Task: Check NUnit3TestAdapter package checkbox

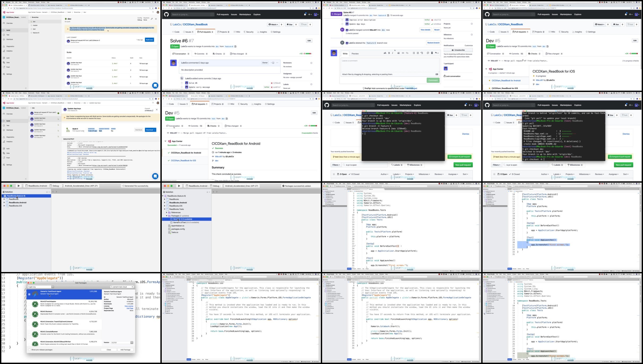Action: pyautogui.click(x=29, y=304)
